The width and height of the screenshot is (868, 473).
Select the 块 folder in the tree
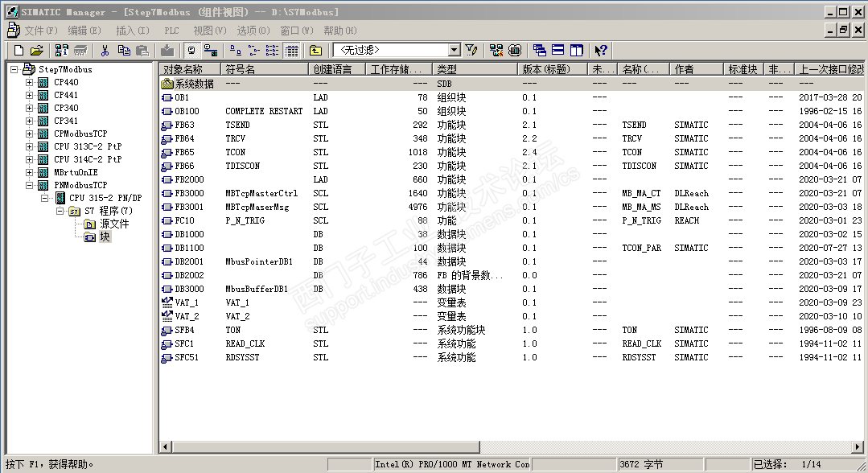[x=105, y=236]
